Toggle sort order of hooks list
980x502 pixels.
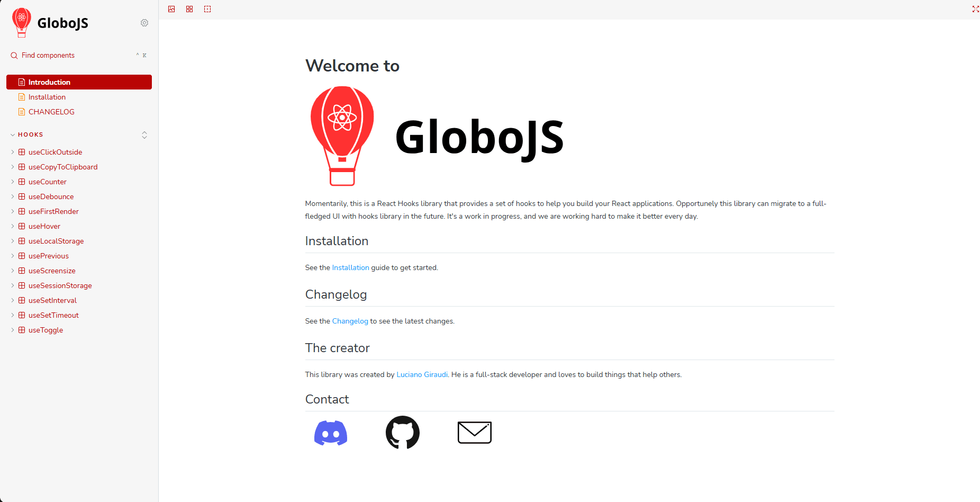144,135
